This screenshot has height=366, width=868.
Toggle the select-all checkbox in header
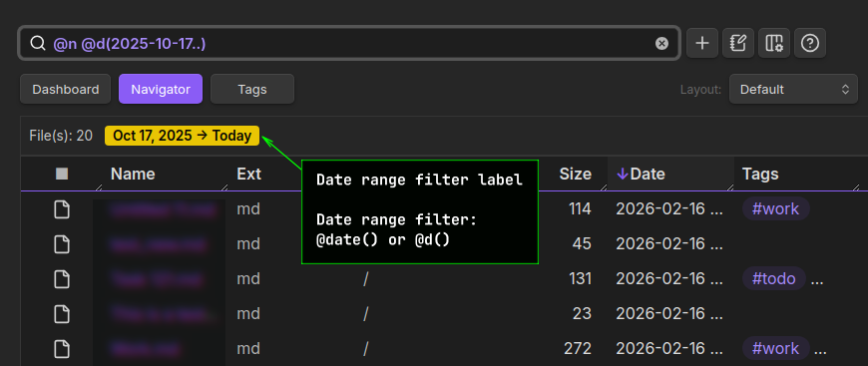(x=62, y=174)
